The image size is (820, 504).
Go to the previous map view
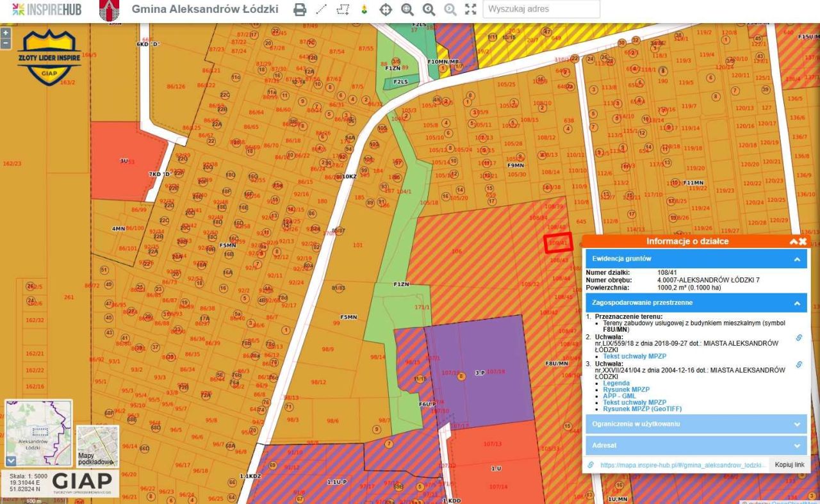[x=429, y=10]
